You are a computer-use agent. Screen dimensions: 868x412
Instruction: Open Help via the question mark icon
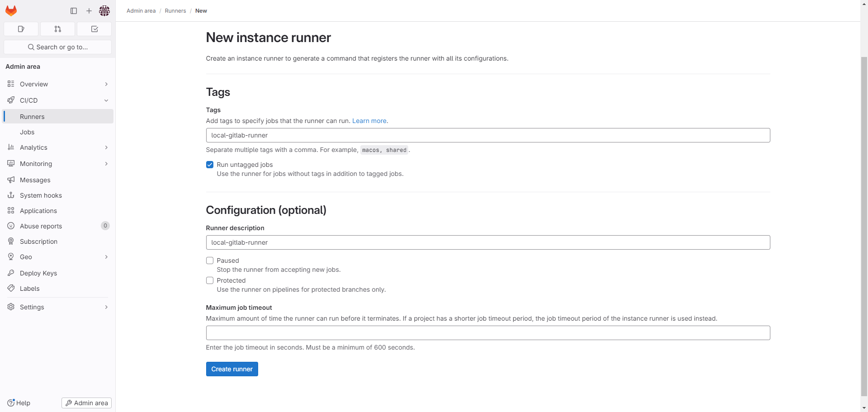click(11, 403)
